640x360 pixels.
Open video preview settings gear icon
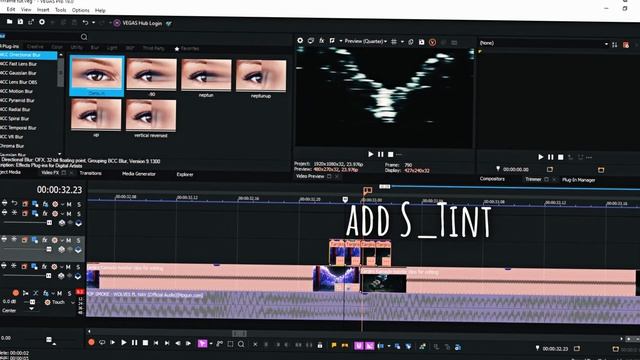(300, 40)
